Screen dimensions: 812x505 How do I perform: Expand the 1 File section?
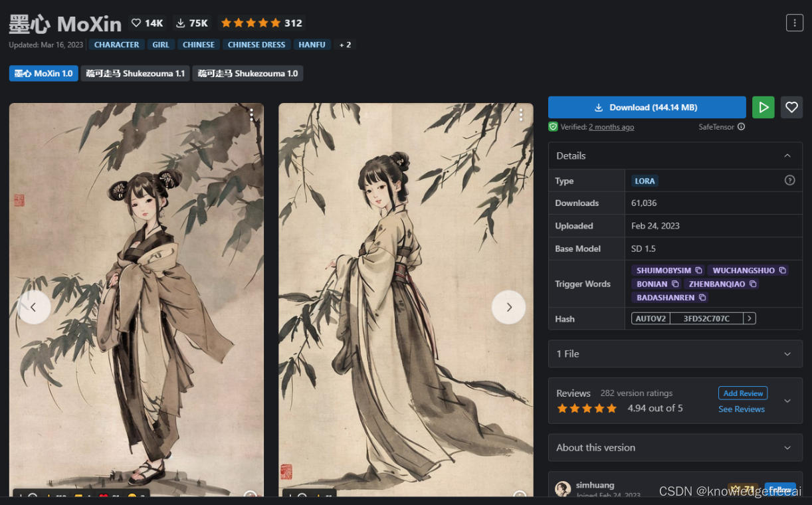pos(675,353)
